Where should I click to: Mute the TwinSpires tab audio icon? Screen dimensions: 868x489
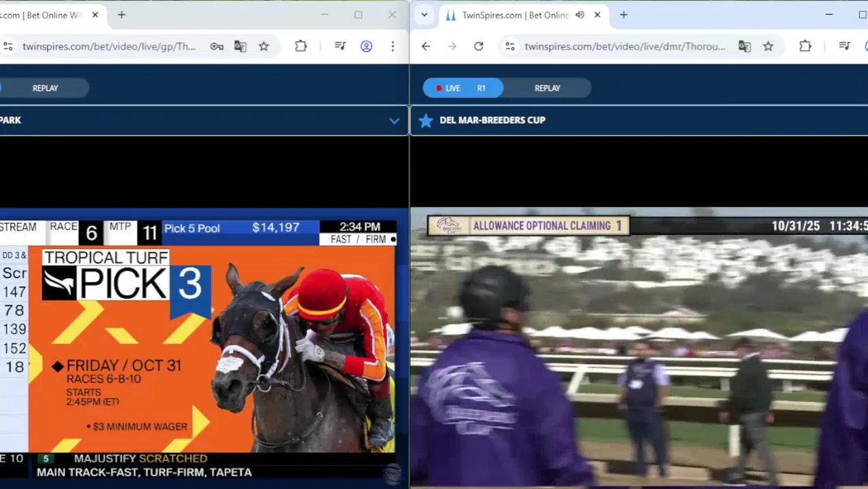pyautogui.click(x=579, y=14)
